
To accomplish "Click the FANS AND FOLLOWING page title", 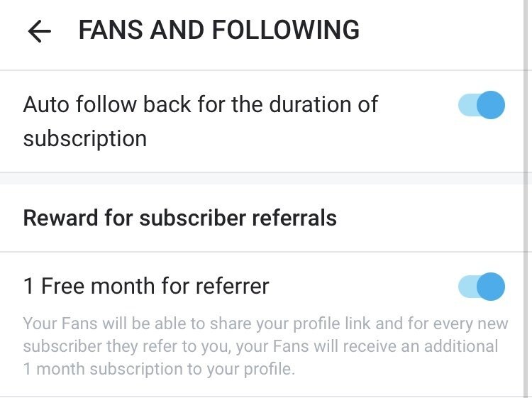I will pyautogui.click(x=219, y=31).
